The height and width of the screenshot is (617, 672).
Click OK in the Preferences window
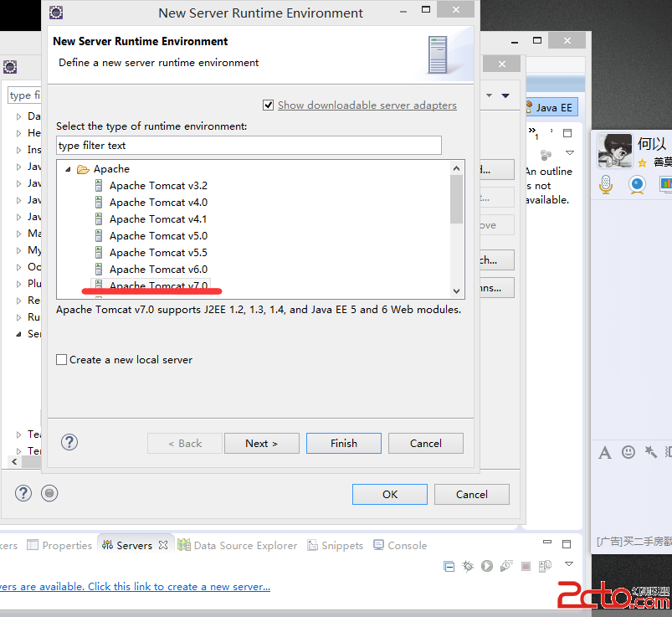pos(390,495)
